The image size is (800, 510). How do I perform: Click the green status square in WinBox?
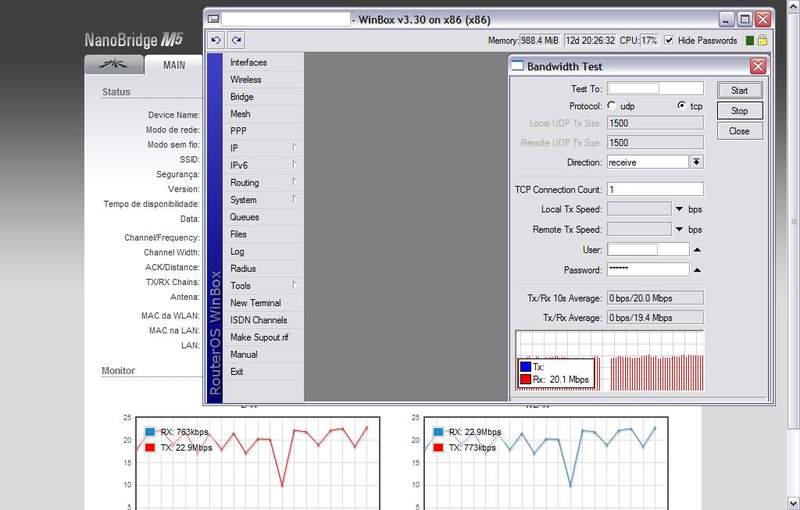click(749, 40)
